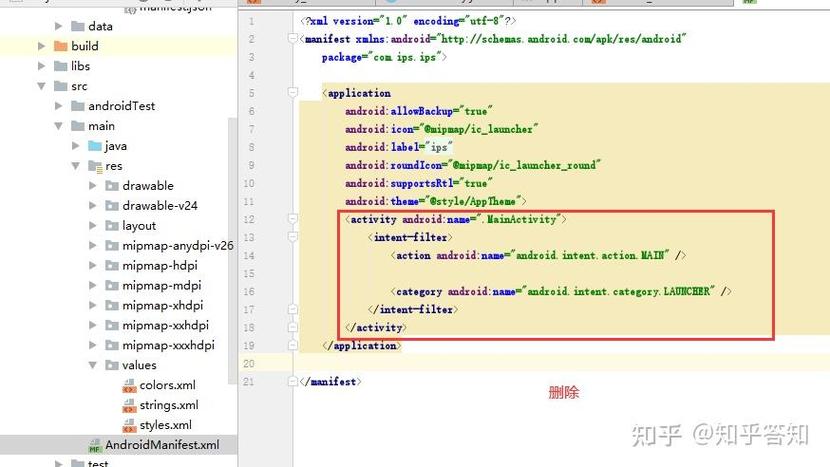Expand the androidTest folder
The height and width of the screenshot is (467, 830).
pos(59,106)
